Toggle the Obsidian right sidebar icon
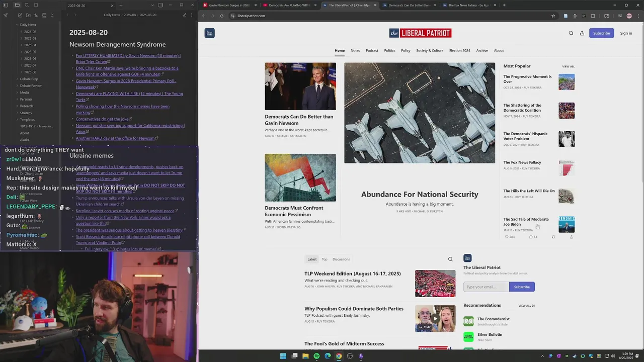Viewport: 644px width, 362px height. pos(160,5)
